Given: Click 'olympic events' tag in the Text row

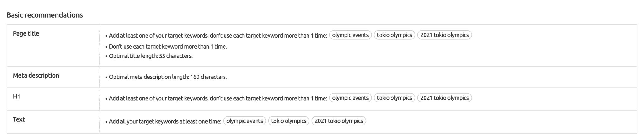Looking at the screenshot, I should [x=245, y=121].
